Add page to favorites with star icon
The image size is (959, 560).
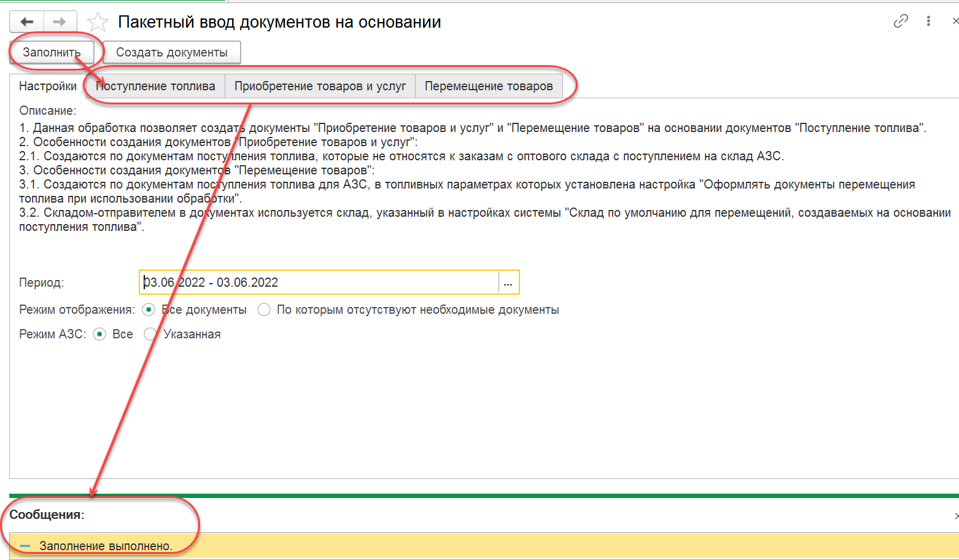[98, 22]
